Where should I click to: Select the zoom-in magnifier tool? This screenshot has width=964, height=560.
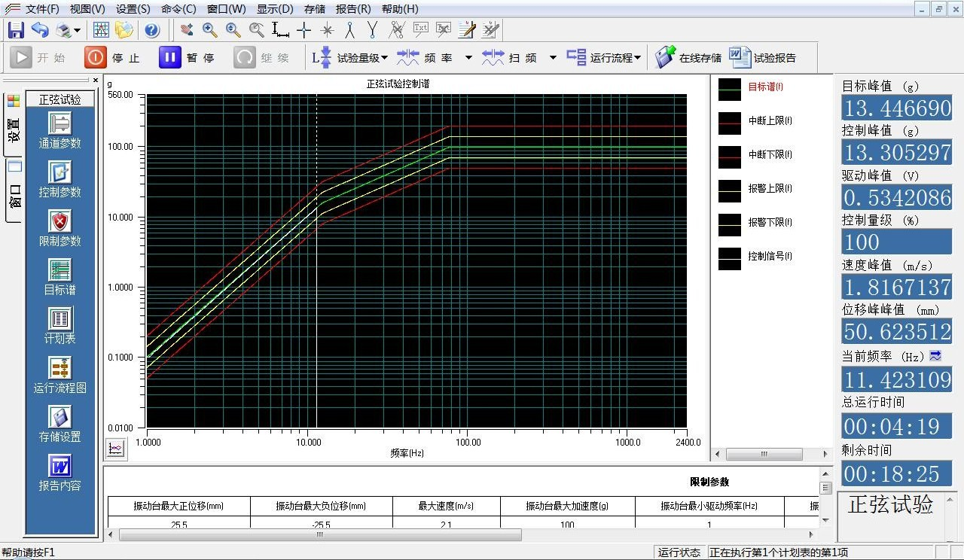point(210,30)
